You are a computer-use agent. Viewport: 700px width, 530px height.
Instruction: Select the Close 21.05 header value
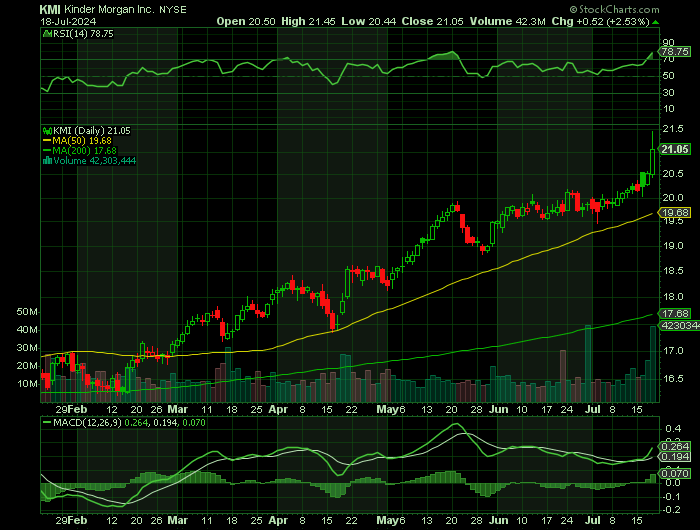(x=433, y=21)
